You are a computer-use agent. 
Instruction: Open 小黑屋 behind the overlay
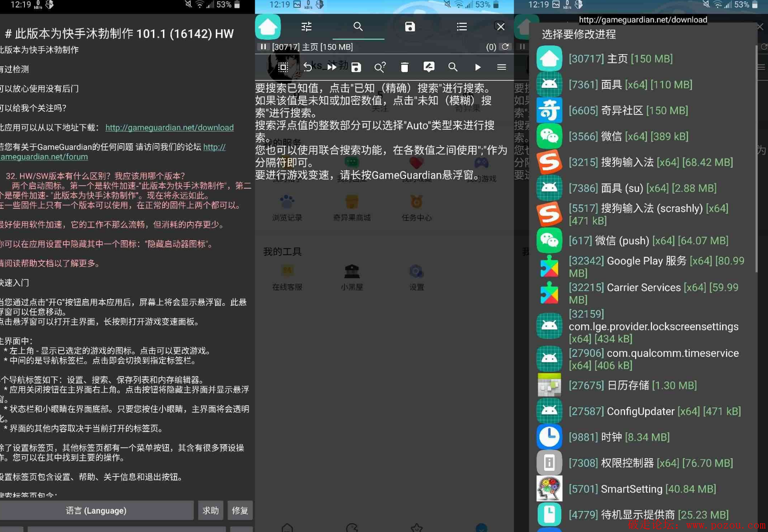352,277
